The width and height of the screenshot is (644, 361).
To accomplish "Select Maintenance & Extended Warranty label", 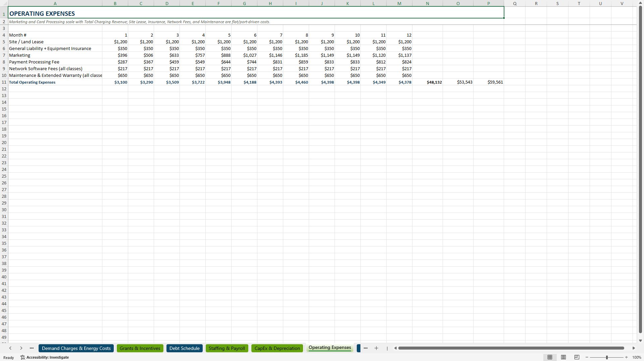I will 55,75.
